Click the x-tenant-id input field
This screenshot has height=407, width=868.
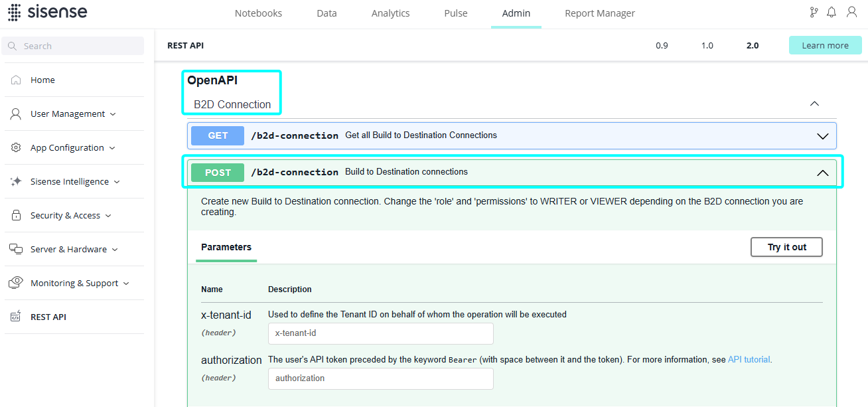point(380,334)
